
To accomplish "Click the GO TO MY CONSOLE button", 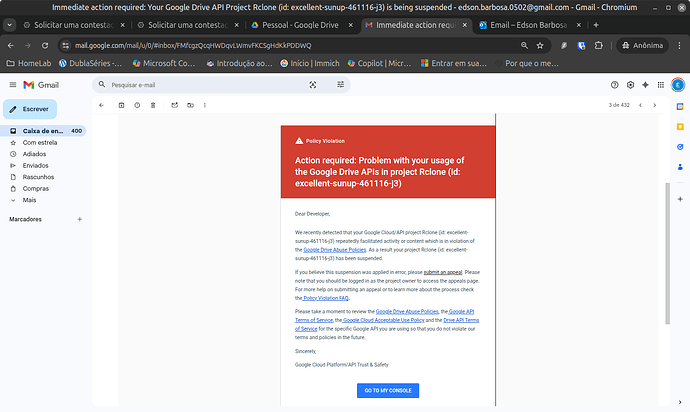I will tap(388, 390).
